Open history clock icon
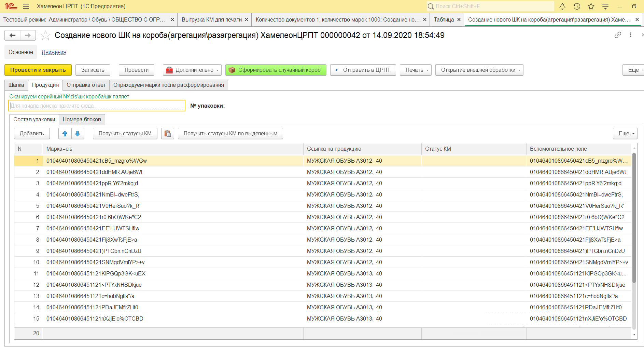 coord(577,6)
